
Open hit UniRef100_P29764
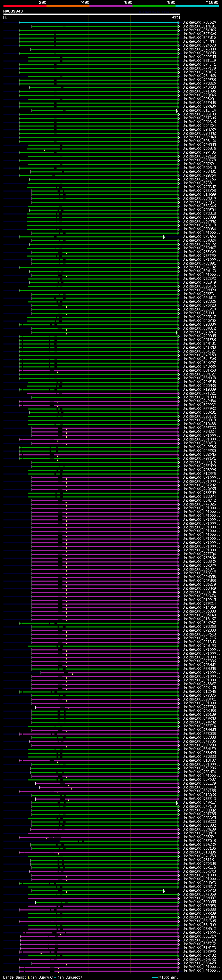tap(199, 175)
